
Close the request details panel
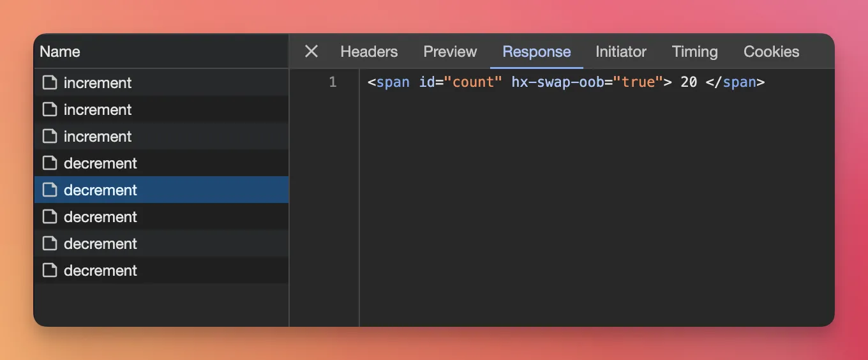(311, 52)
